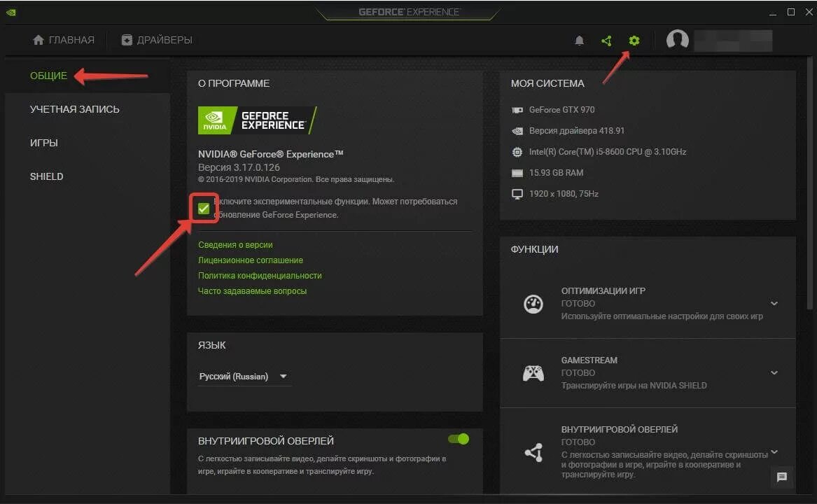Image resolution: width=817 pixels, height=504 pixels.
Task: Open the Русский (Russian) language dropdown
Action: [244, 377]
